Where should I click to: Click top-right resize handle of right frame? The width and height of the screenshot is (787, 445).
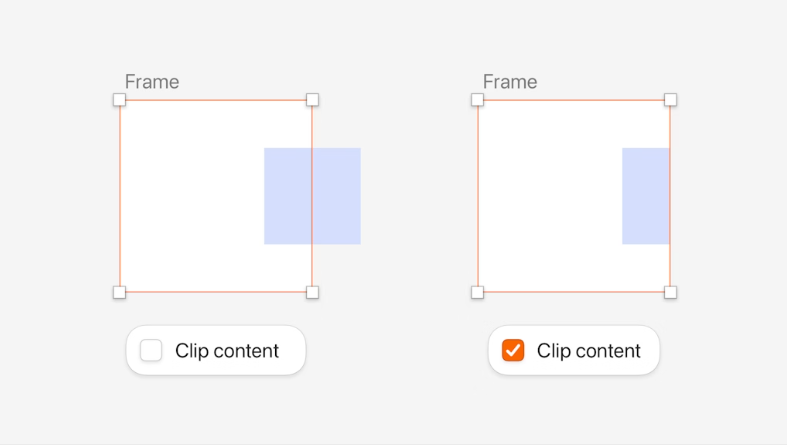(670, 100)
